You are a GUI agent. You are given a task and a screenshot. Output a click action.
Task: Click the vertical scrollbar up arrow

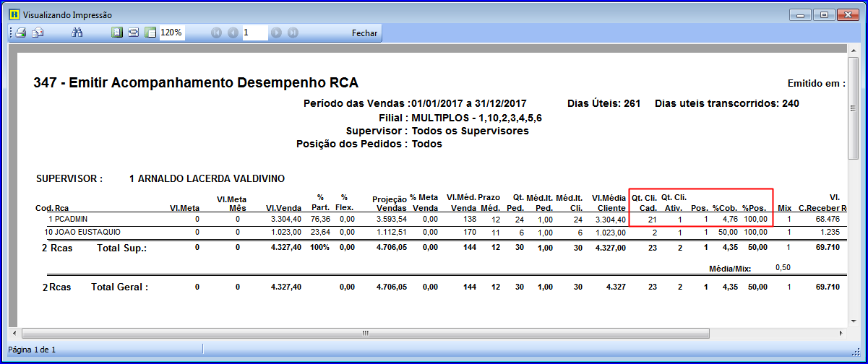853,51
